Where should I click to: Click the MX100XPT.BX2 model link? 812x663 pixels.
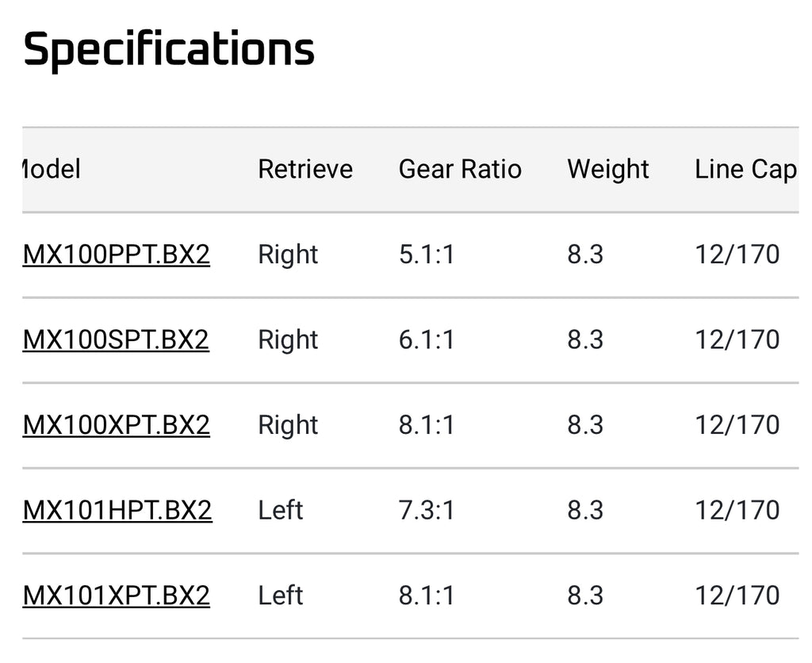coord(116,425)
